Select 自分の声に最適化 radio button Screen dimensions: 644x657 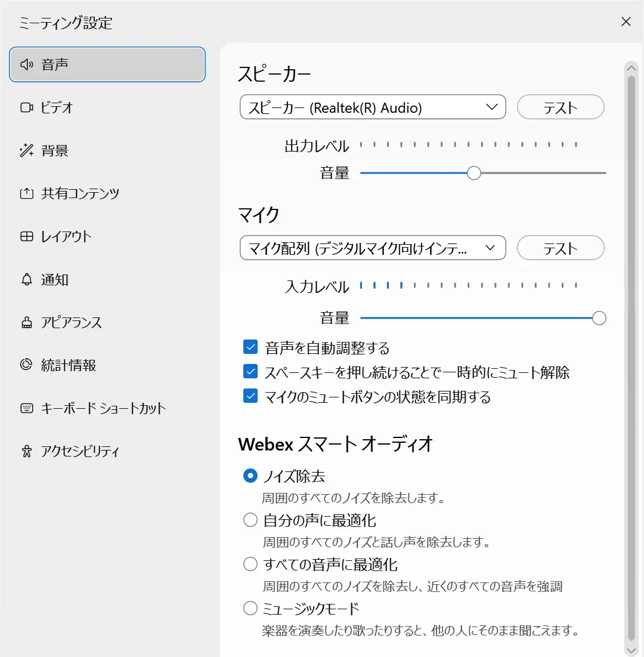click(x=250, y=520)
